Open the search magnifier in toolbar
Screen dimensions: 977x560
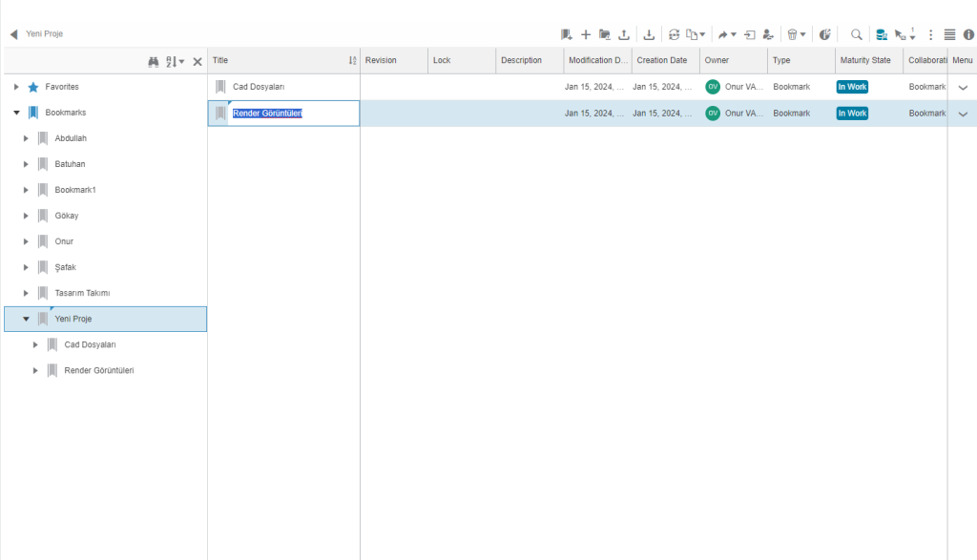856,34
